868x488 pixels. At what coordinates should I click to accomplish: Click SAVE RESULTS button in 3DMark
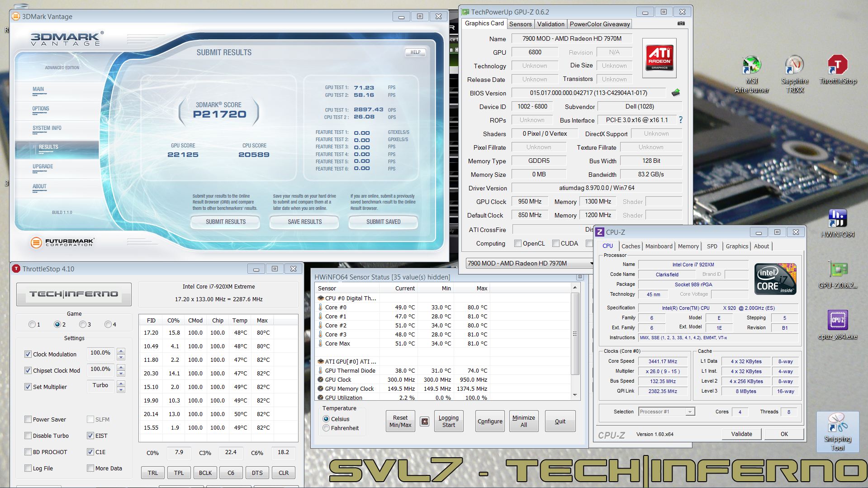[304, 222]
